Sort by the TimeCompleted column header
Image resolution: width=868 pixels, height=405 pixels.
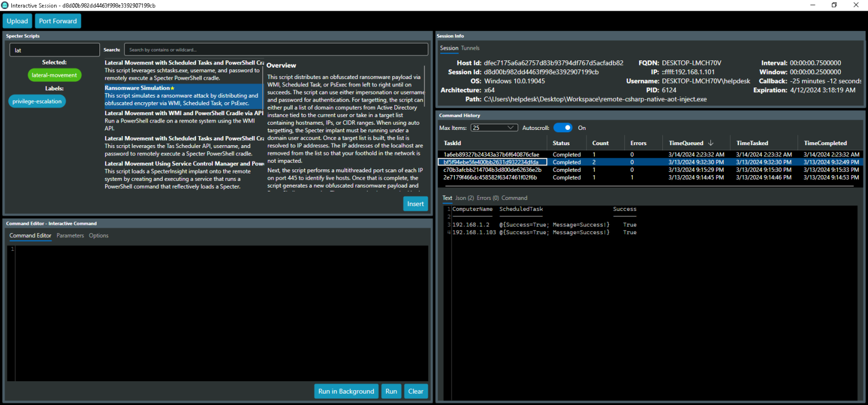click(x=830, y=143)
